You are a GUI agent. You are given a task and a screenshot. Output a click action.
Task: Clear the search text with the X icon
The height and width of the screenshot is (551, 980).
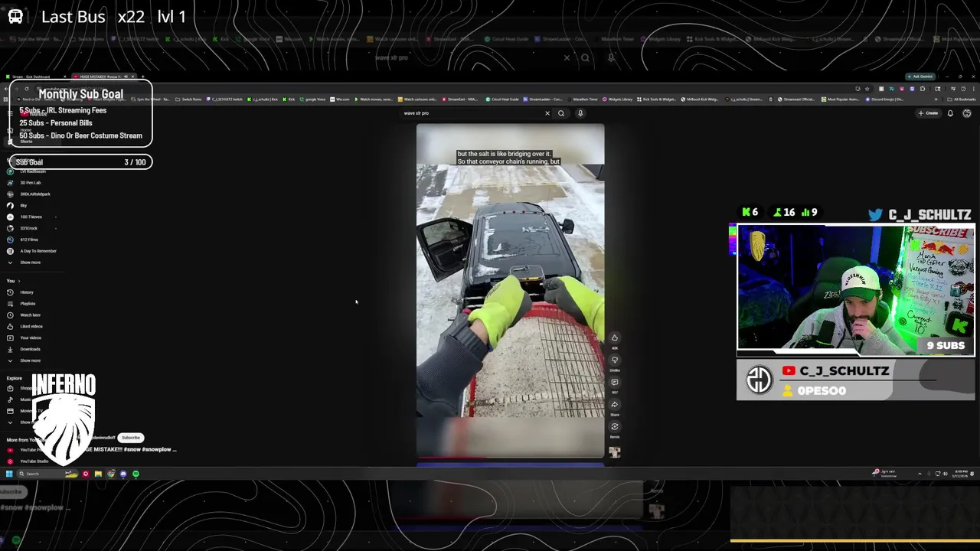click(x=547, y=113)
